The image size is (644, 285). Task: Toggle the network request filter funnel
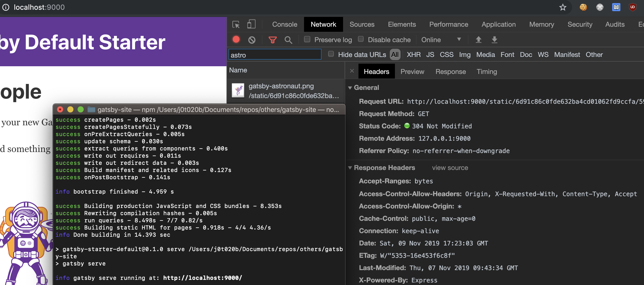pyautogui.click(x=273, y=40)
